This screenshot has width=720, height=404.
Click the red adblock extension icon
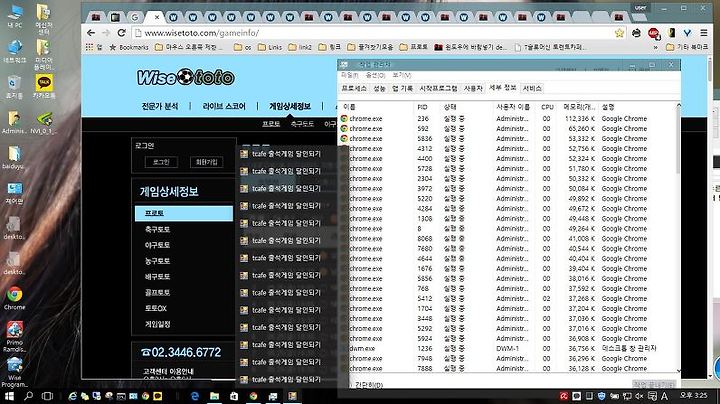(654, 33)
